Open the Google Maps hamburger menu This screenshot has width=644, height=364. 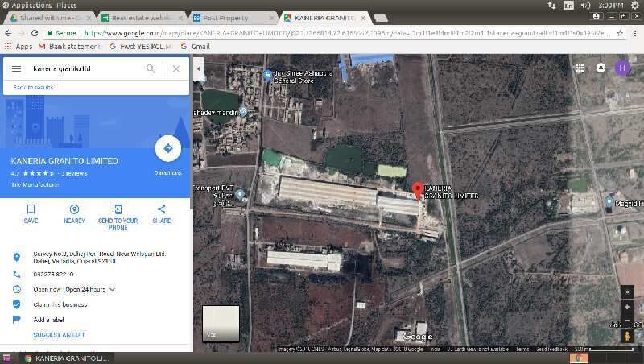coord(16,68)
